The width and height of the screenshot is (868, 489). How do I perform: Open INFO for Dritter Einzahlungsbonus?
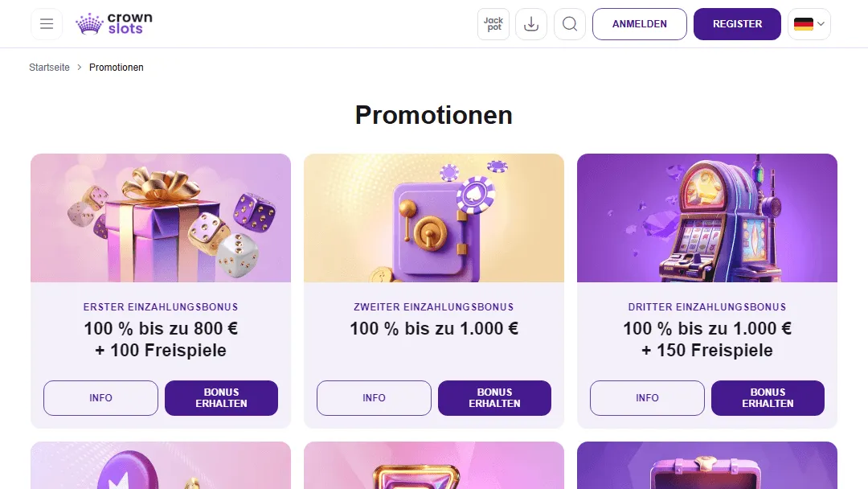[647, 397]
